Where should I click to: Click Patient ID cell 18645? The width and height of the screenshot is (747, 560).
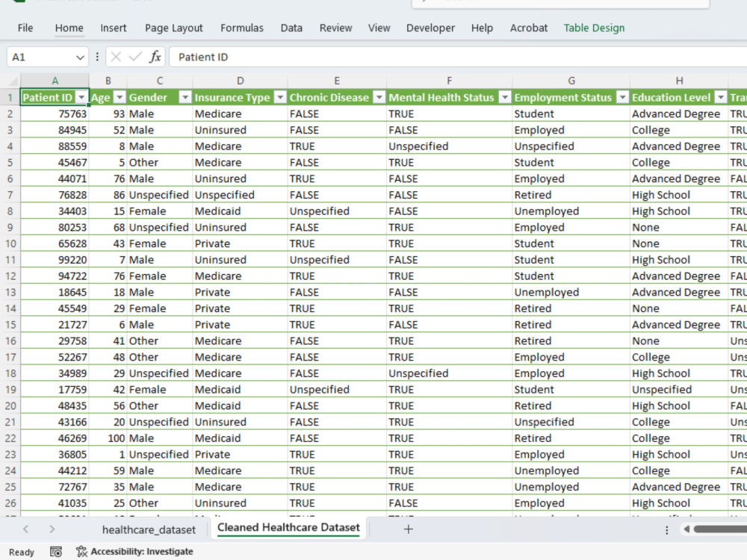(55, 293)
